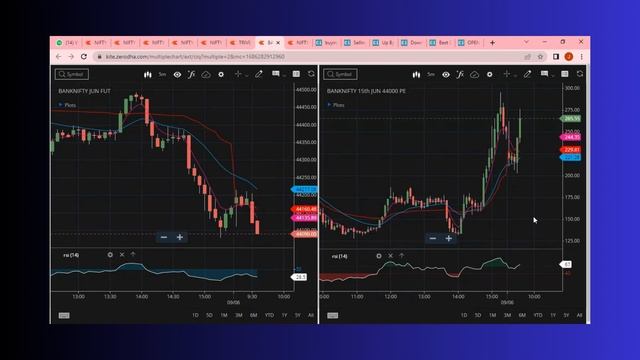This screenshot has height=360, width=640.
Task: Open Chrome profile avatar
Action: tap(569, 57)
